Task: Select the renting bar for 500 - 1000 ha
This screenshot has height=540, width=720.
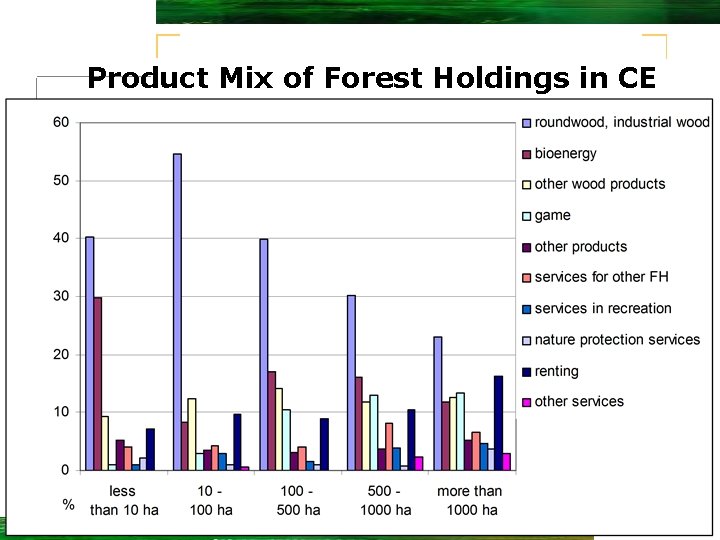Action: [x=411, y=440]
